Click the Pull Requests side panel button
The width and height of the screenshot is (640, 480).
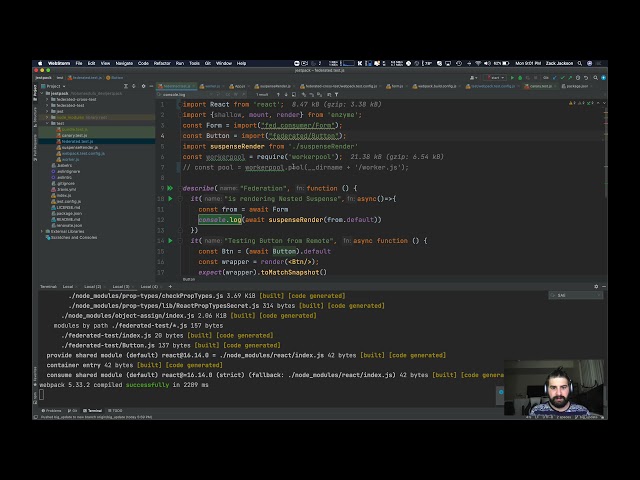tap(35, 148)
